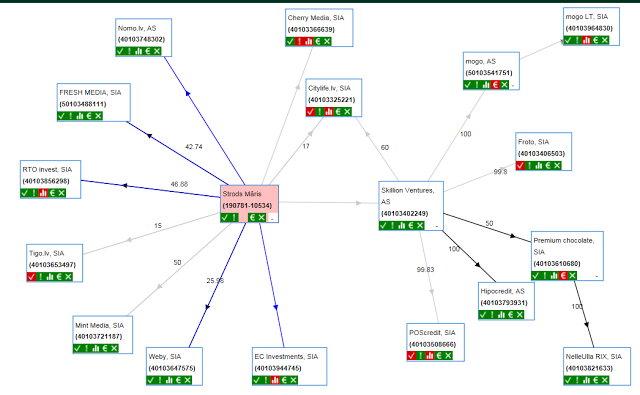
Task: Click red checkmark icon on Froto, SIA
Action: [520, 165]
